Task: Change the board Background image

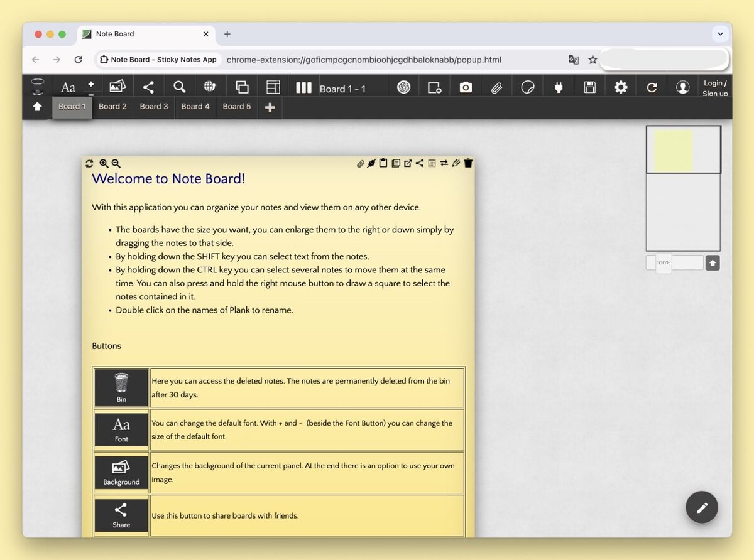Action: [117, 87]
